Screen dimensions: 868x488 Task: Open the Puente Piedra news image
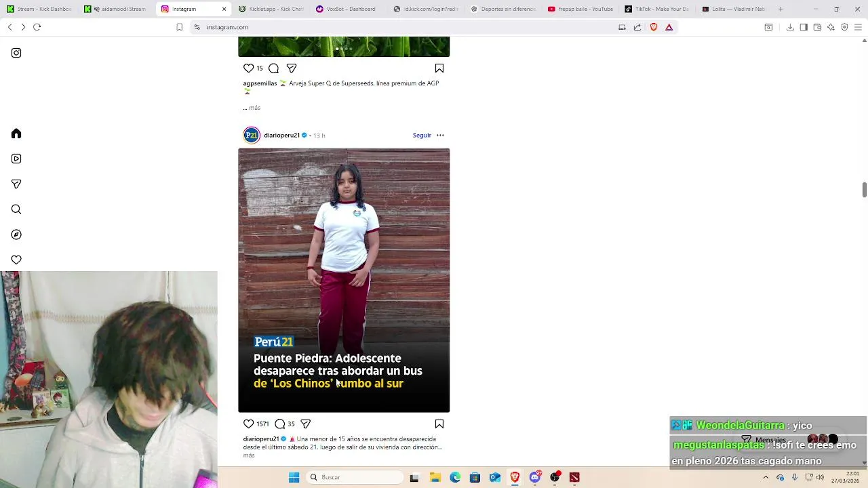click(x=344, y=280)
